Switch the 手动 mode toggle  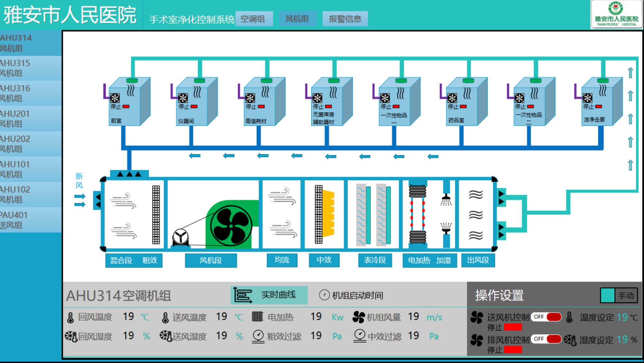(x=618, y=295)
